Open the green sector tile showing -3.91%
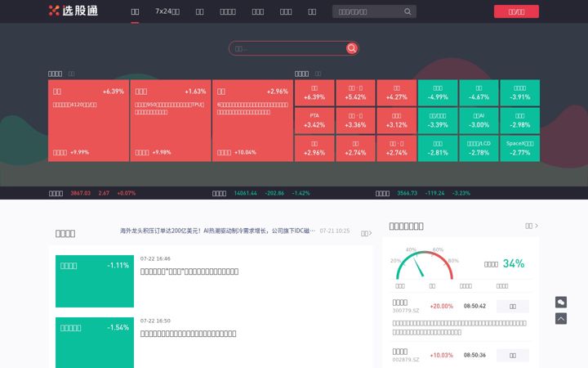The image size is (588, 368). pyautogui.click(x=519, y=92)
